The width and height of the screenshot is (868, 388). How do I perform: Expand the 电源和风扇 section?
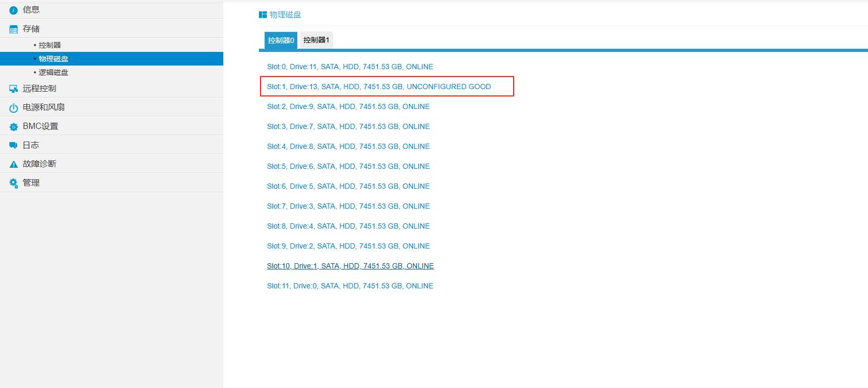pyautogui.click(x=112, y=107)
